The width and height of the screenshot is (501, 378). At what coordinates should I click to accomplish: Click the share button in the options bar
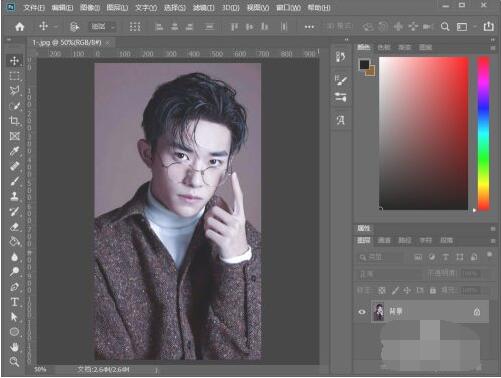pyautogui.click(x=488, y=26)
